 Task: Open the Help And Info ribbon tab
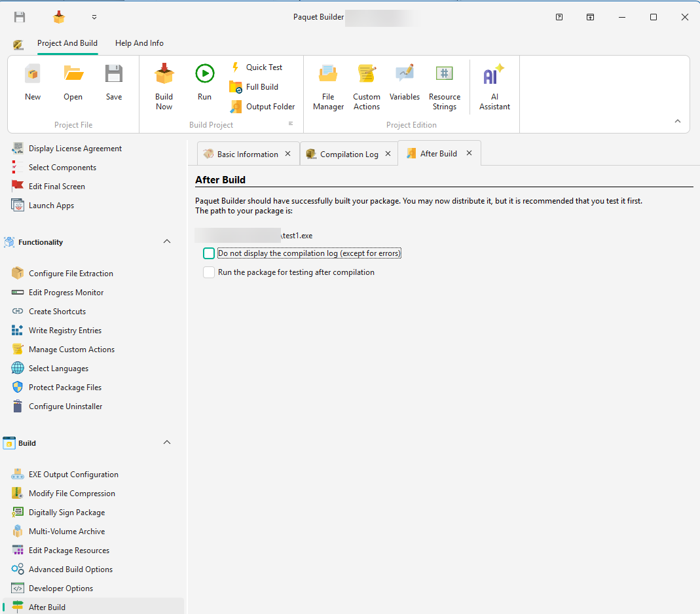pyautogui.click(x=139, y=43)
